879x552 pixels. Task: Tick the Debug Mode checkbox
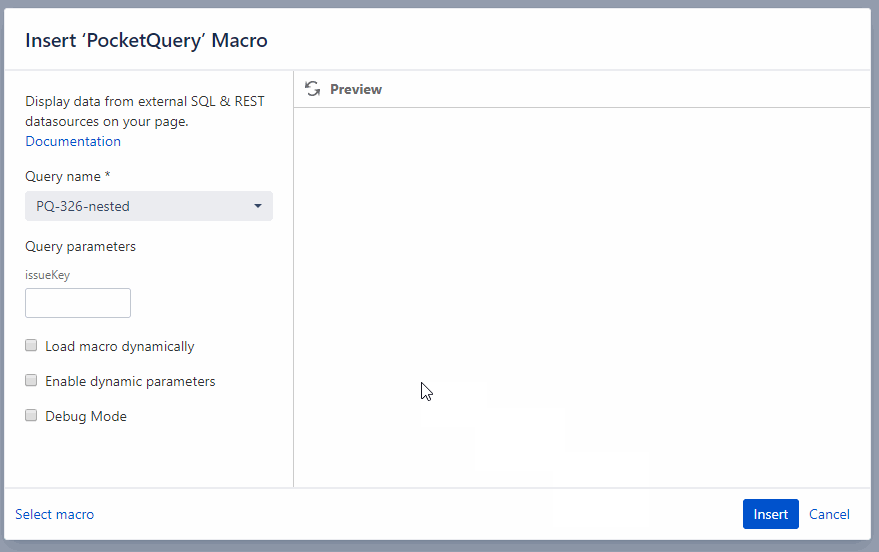[31, 416]
